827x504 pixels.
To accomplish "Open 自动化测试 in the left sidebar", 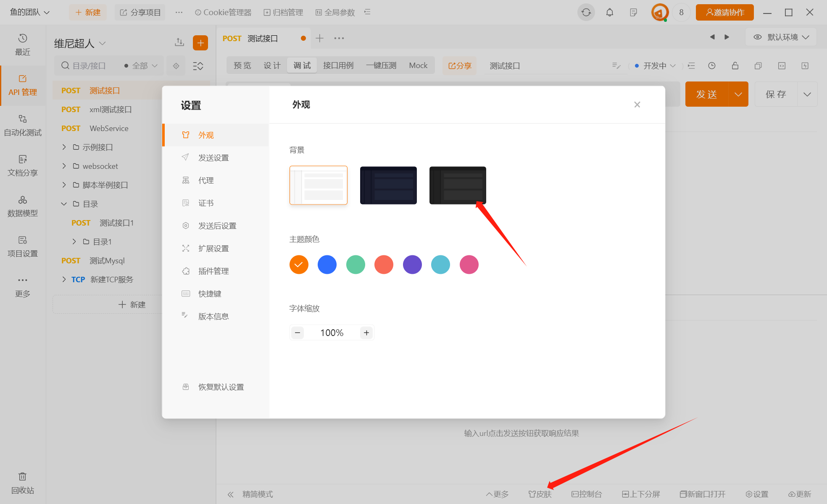I will [x=23, y=125].
